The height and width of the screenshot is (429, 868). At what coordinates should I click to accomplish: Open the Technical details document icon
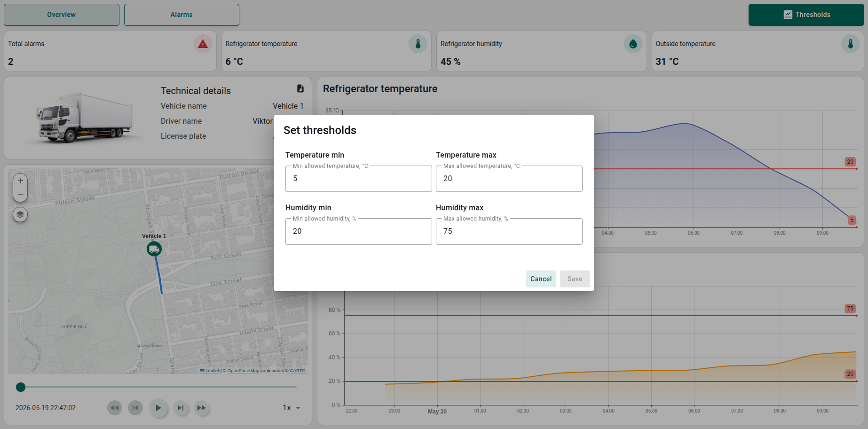coord(300,88)
